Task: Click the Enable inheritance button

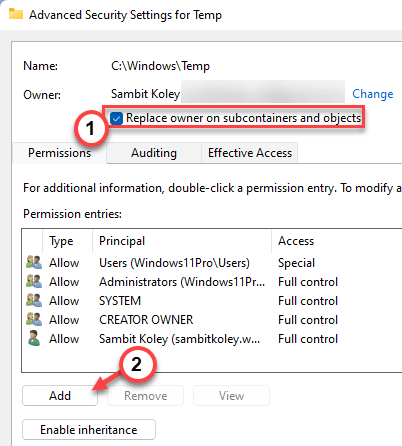Action: [x=89, y=430]
